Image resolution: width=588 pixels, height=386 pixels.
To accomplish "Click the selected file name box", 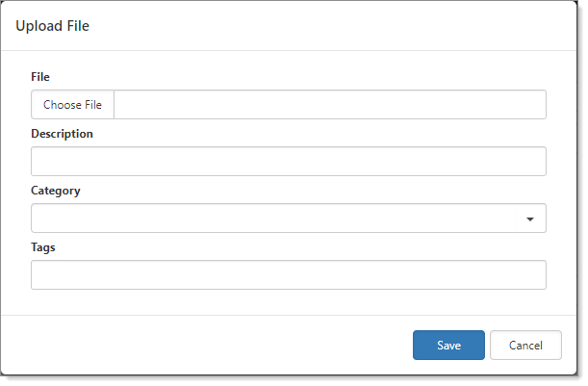I will (x=329, y=105).
